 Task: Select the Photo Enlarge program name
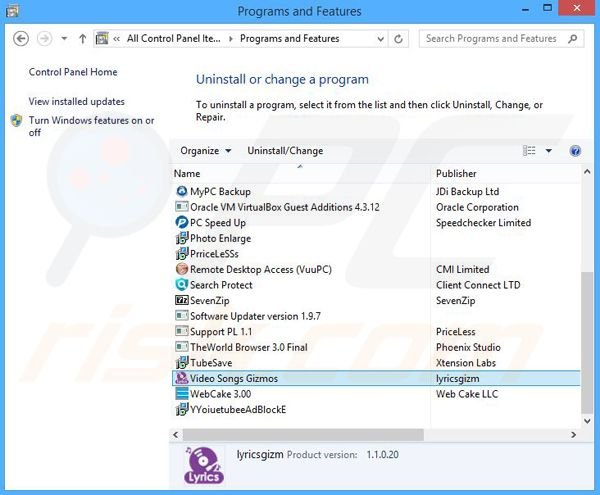(220, 238)
